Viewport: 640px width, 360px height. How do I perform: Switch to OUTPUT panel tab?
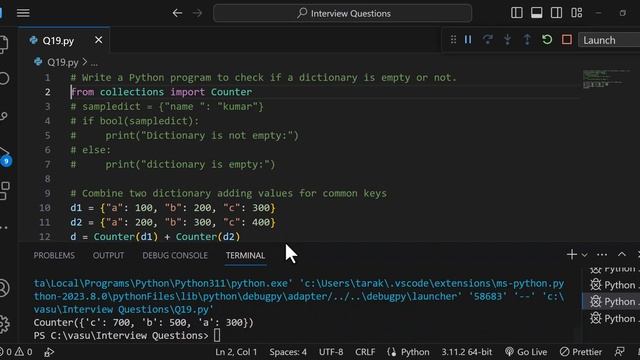pos(108,256)
